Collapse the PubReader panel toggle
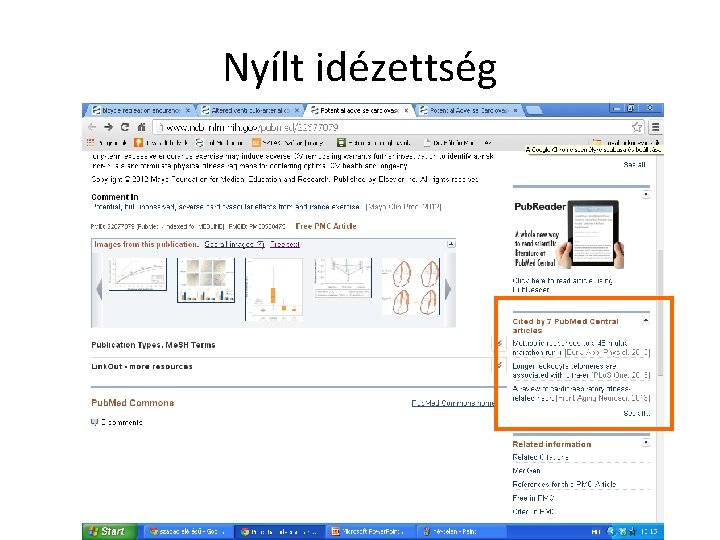Screen dimensions: 720x540 pyautogui.click(x=646, y=194)
